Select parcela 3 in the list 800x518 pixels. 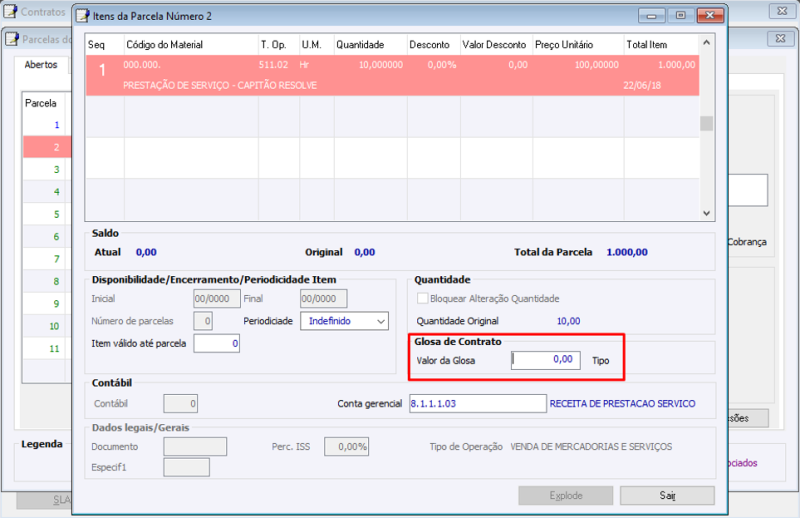56,169
